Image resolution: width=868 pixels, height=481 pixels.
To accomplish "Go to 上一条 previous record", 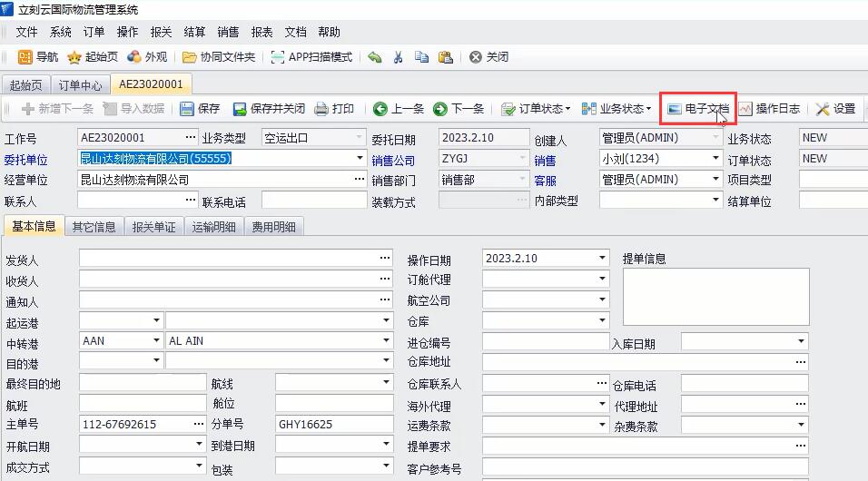I will coord(380,109).
